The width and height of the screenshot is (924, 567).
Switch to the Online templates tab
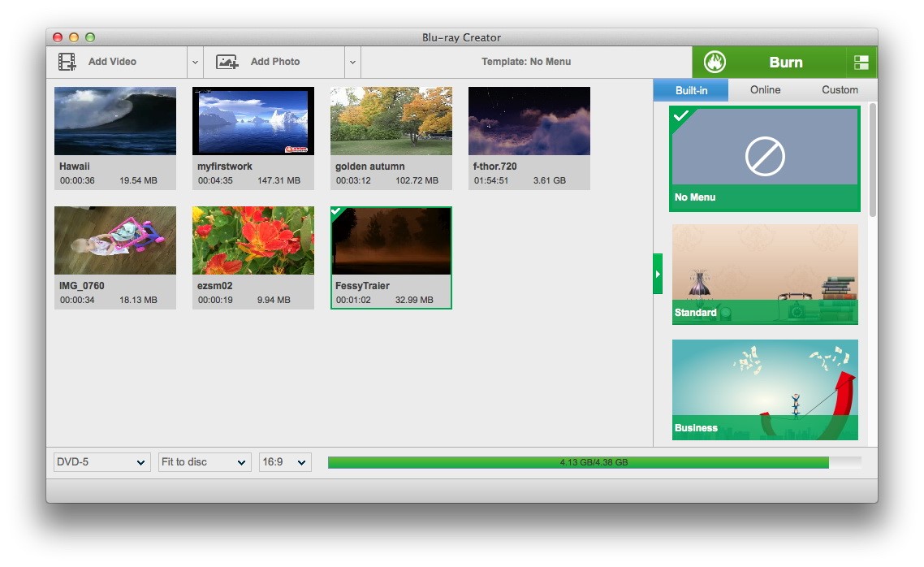click(x=765, y=90)
